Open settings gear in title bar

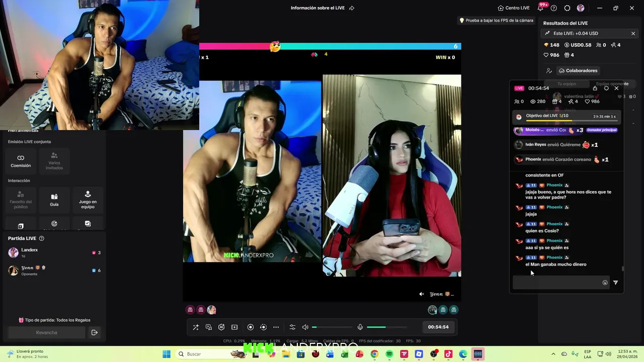(567, 8)
